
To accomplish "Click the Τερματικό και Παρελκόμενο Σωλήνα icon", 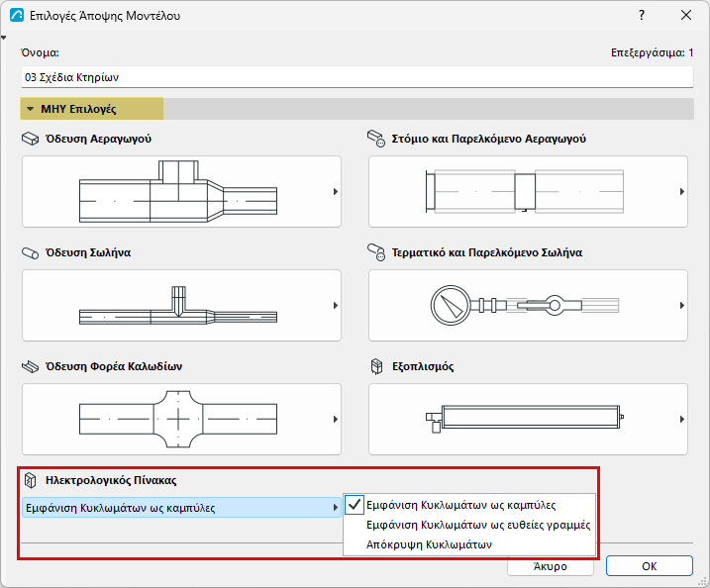I will pyautogui.click(x=376, y=252).
